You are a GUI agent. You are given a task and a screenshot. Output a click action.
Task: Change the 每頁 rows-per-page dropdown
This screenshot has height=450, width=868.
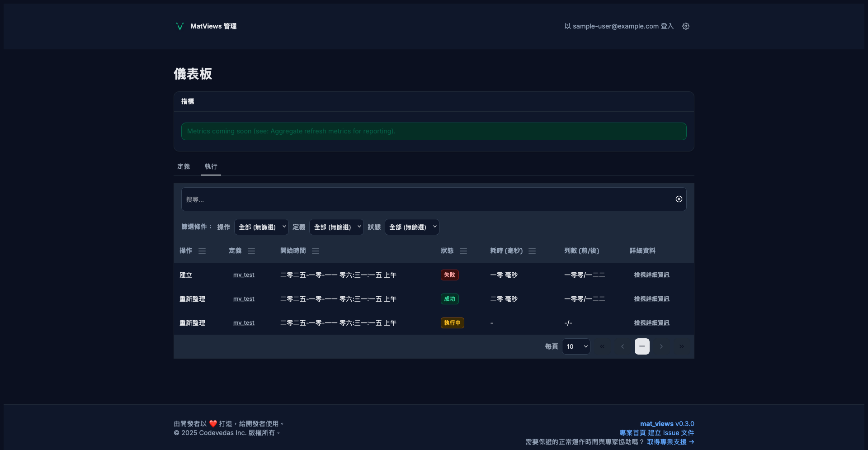[576, 346]
